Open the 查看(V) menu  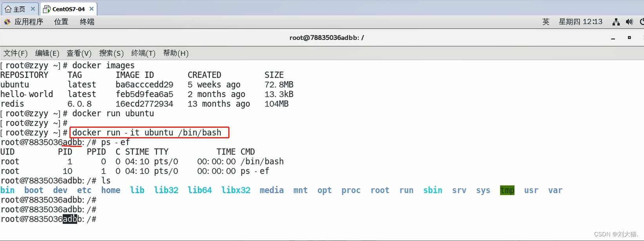[79, 53]
